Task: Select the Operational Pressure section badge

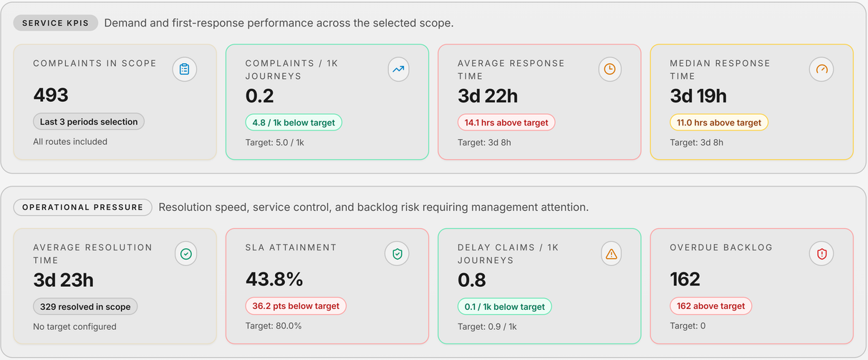Action: pos(83,207)
